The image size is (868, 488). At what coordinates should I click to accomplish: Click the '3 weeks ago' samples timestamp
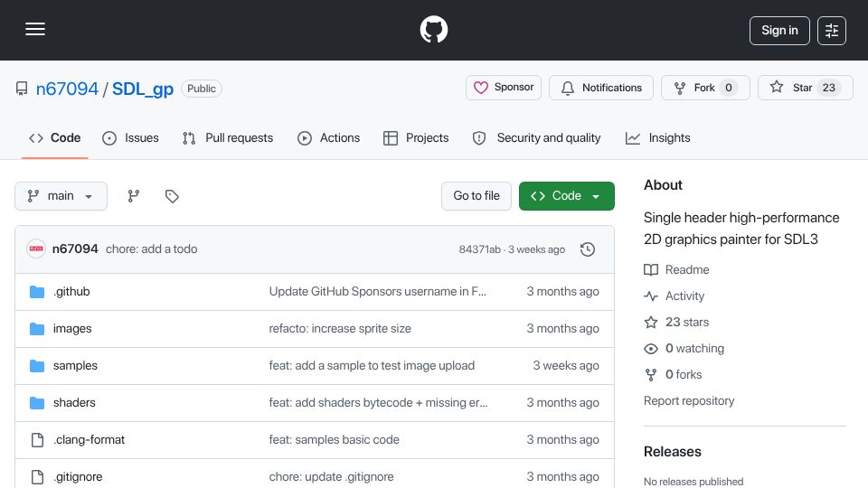coord(566,366)
